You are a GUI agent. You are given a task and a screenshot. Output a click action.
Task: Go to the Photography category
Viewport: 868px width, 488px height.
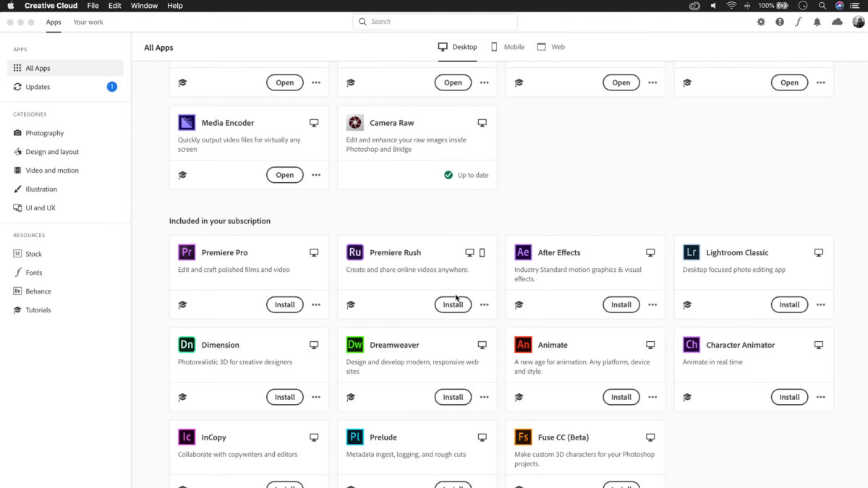45,133
